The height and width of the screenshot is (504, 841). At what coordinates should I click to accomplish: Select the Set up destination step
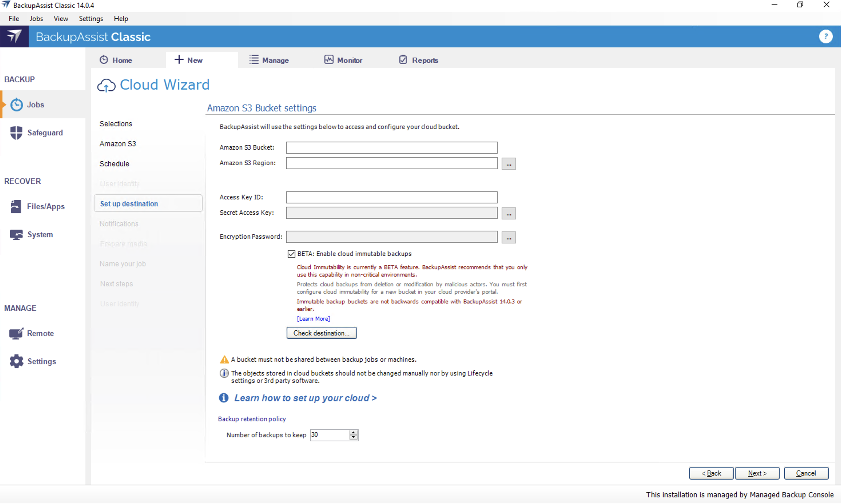point(148,203)
